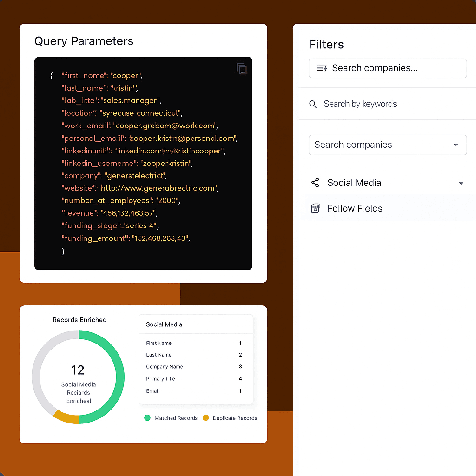The width and height of the screenshot is (476, 476).
Task: Click the Primary Title row
Action: pos(195,379)
